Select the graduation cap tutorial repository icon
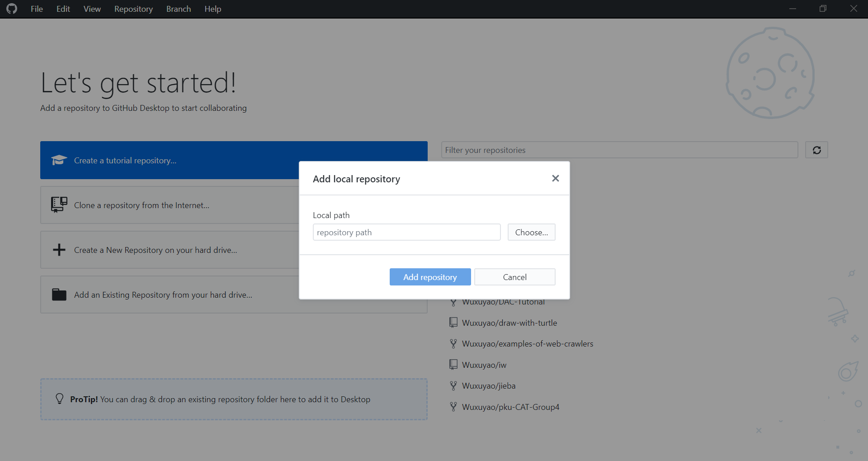868x461 pixels. [58, 160]
